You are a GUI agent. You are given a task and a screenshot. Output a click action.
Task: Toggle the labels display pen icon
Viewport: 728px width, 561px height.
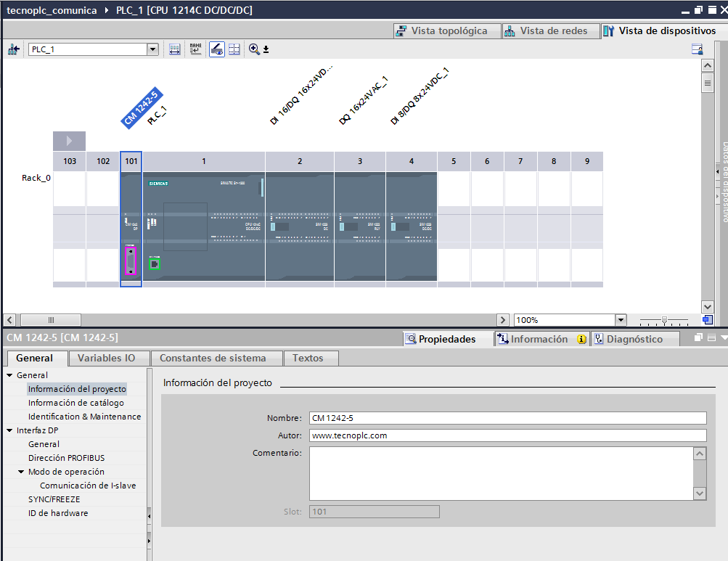[x=217, y=49]
